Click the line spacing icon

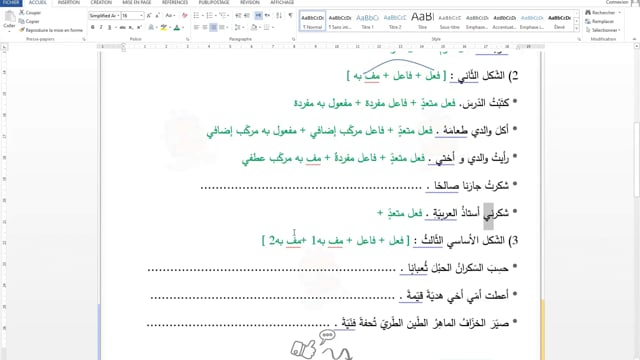pos(237,27)
